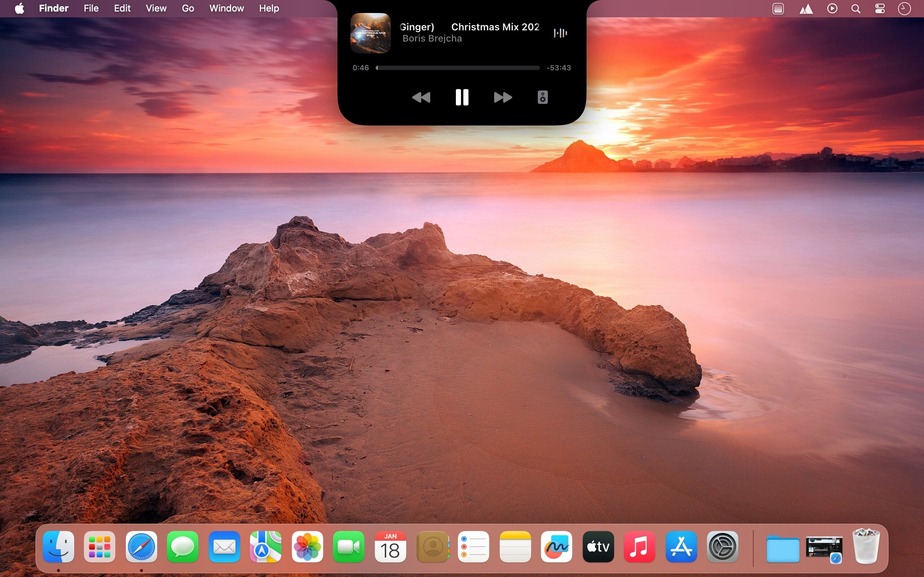
Task: Expand the Downloads folder stack in the Dock
Action: pos(783,548)
